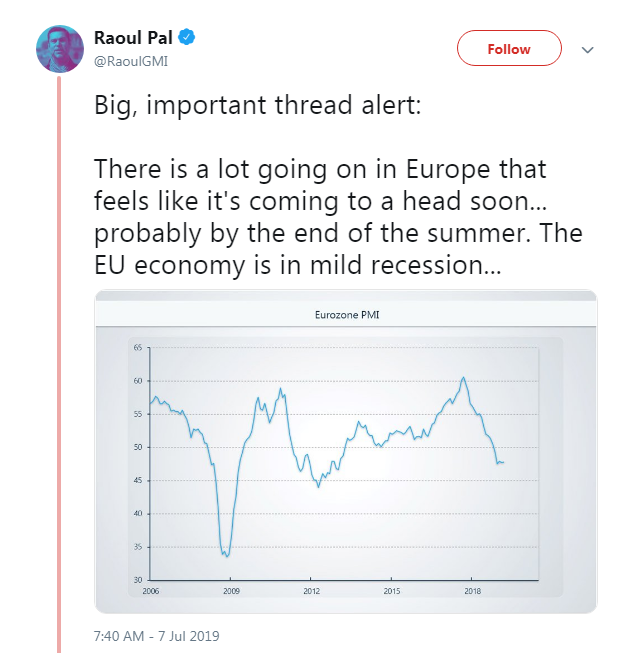Image resolution: width=629 pixels, height=653 pixels.
Task: Click the 2009 label on the x-axis
Action: (229, 592)
